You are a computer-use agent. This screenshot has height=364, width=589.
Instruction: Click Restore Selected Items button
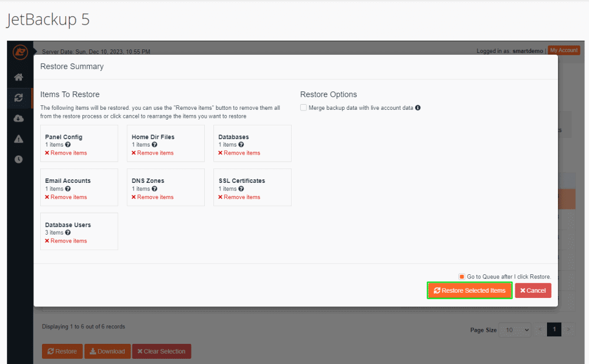click(469, 290)
